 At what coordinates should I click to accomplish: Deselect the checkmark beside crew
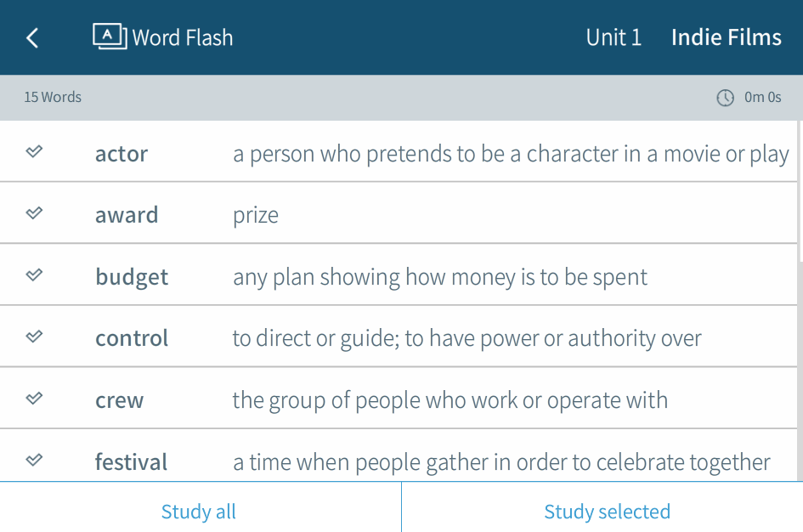(x=34, y=399)
